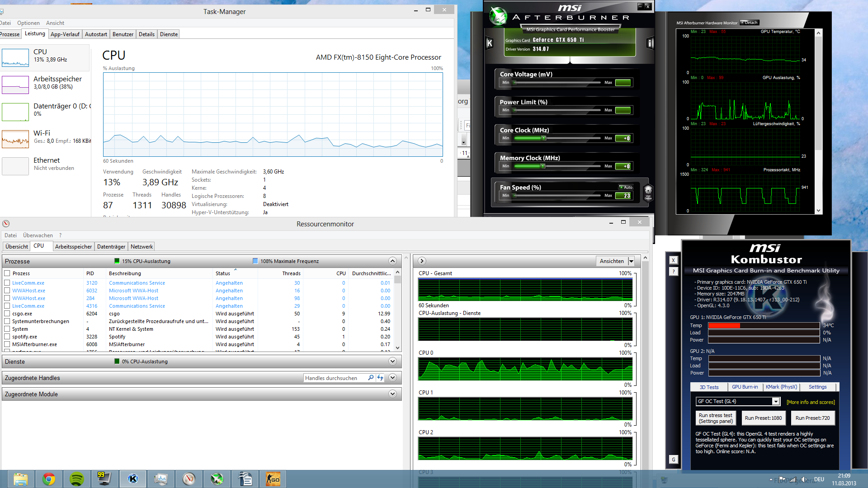Open the Arbeitsspeicher tab in Ressourcenmonitor
This screenshot has height=488, width=868.
click(x=73, y=247)
